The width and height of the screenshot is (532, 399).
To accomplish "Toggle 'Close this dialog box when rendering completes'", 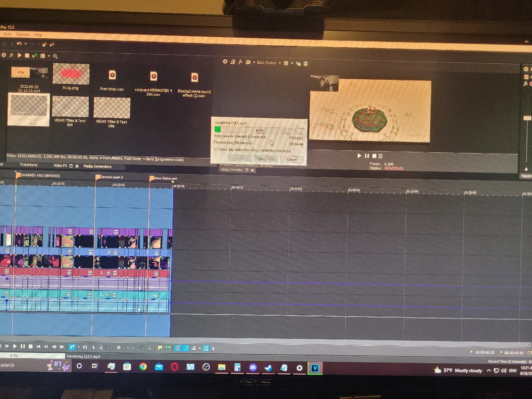I will [x=217, y=150].
